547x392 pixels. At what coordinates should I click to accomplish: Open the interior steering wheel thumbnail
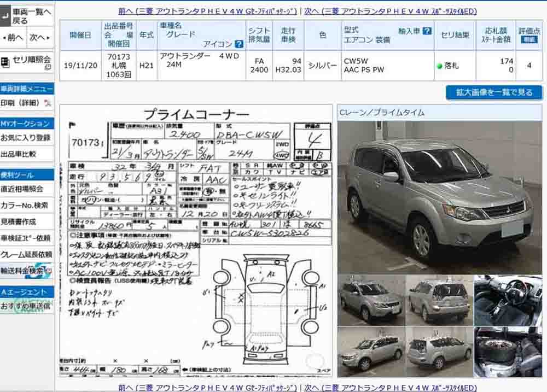coord(508,300)
